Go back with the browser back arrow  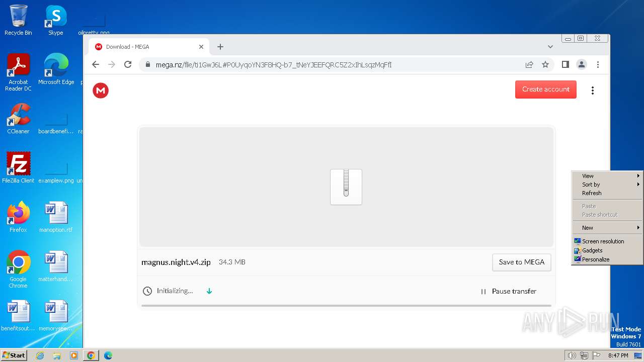(x=96, y=64)
